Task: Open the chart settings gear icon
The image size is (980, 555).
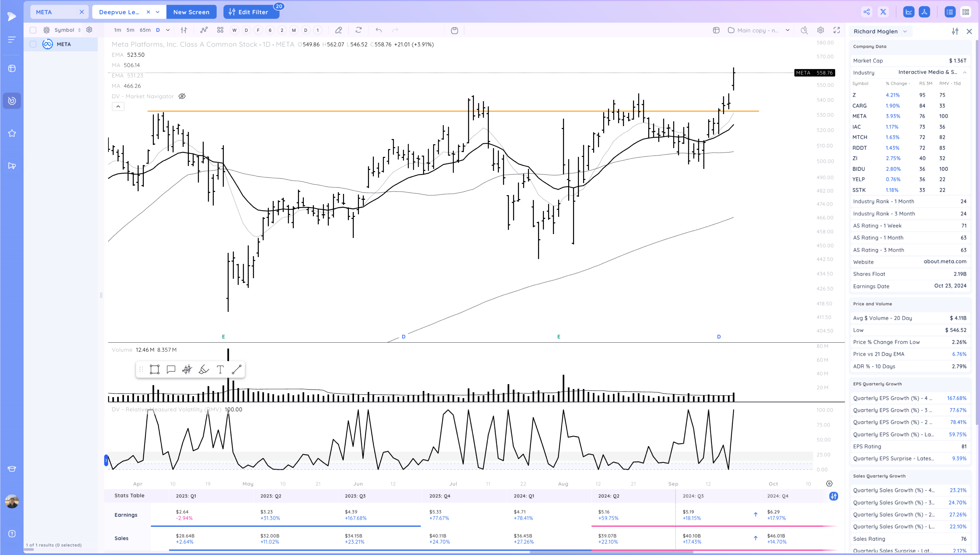Action: (x=821, y=30)
